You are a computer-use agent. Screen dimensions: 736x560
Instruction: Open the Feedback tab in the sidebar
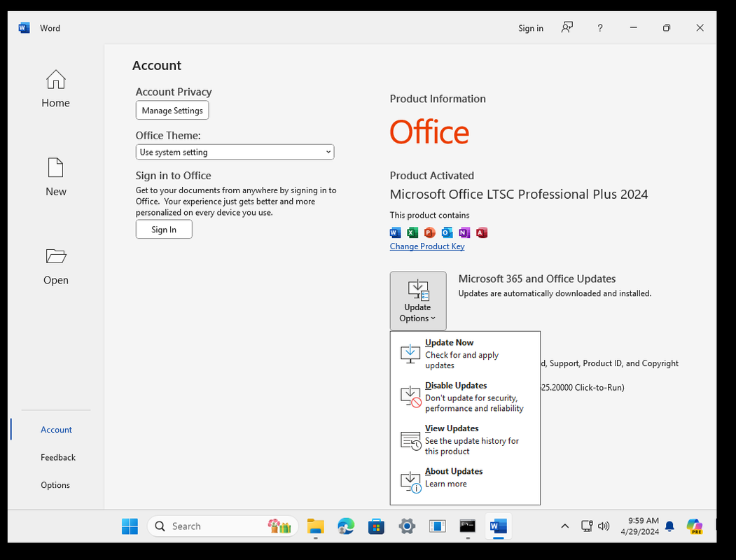[x=58, y=457]
